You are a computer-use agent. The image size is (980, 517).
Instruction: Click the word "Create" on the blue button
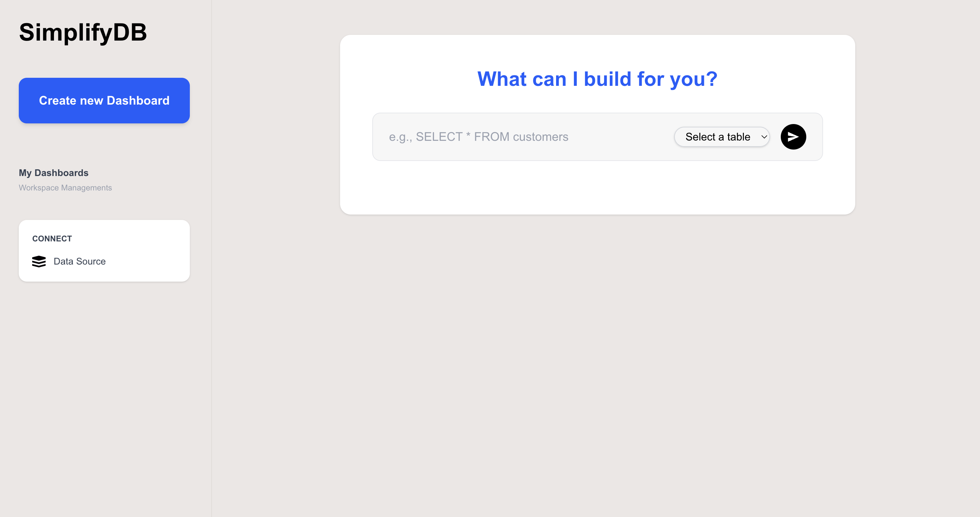pos(58,101)
